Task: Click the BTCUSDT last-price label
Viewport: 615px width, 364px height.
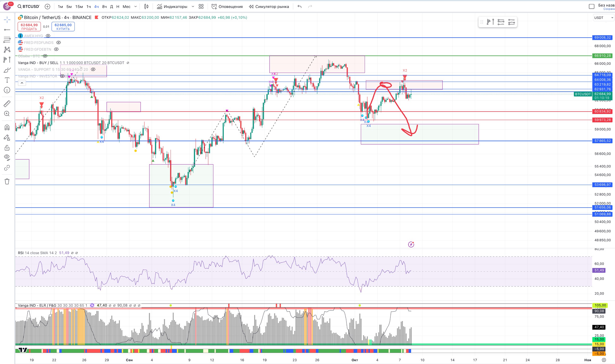Action: click(583, 94)
